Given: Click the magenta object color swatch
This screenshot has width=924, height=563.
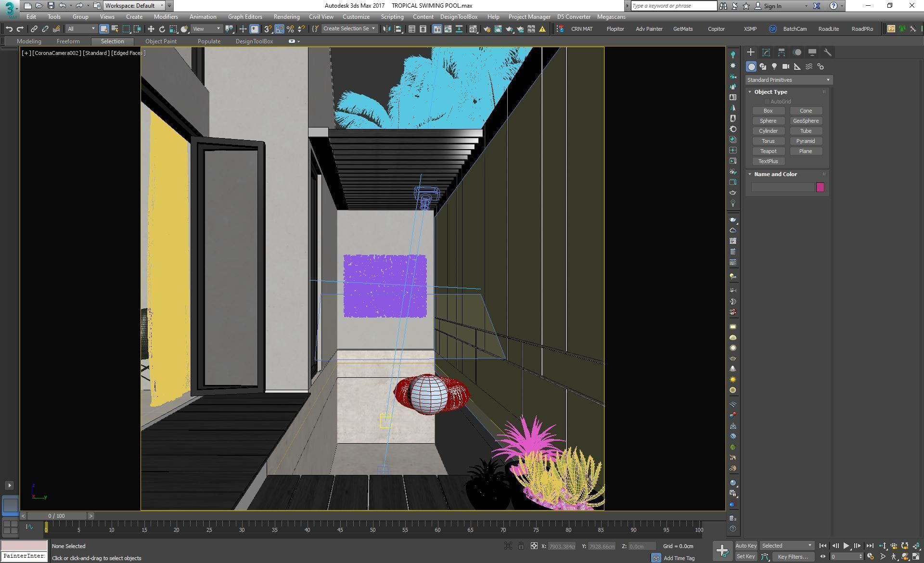Looking at the screenshot, I should (x=820, y=187).
